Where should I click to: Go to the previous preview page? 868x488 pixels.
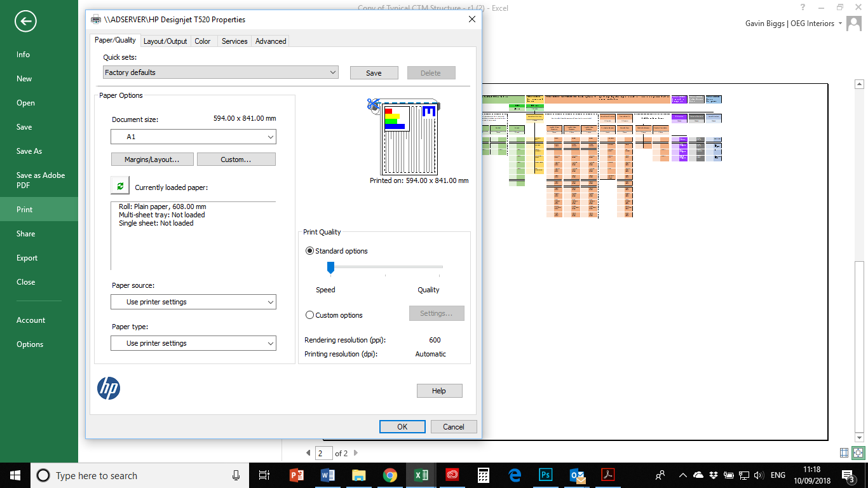(x=308, y=453)
